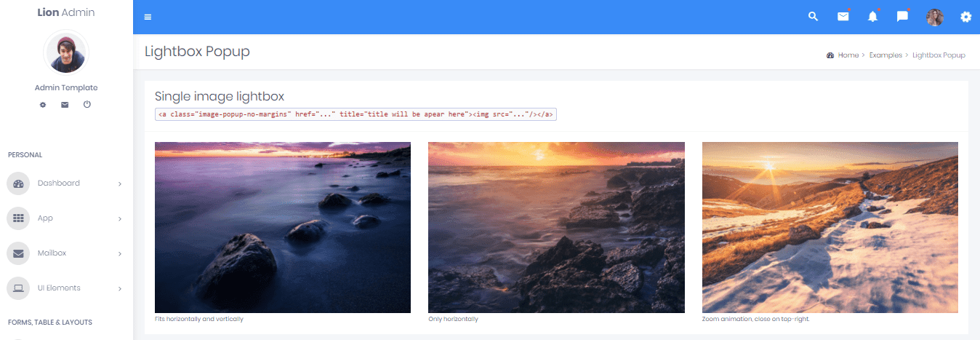Screen dimensions: 980x340
Task: Click the Admin Template name
Action: (66, 87)
